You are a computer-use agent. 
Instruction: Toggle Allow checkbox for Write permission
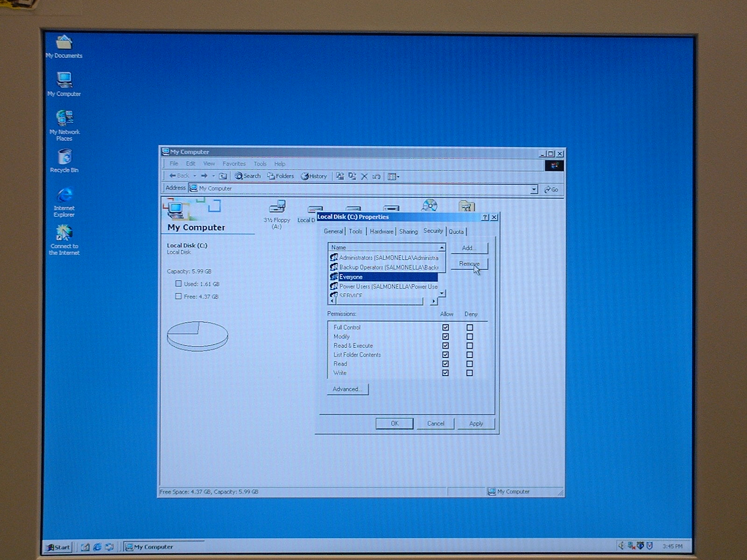click(x=445, y=373)
